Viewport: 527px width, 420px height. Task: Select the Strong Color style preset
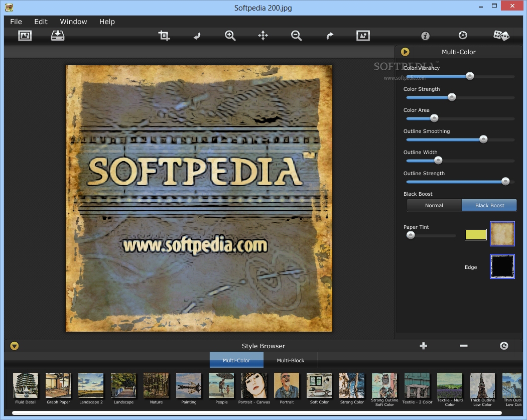point(351,388)
